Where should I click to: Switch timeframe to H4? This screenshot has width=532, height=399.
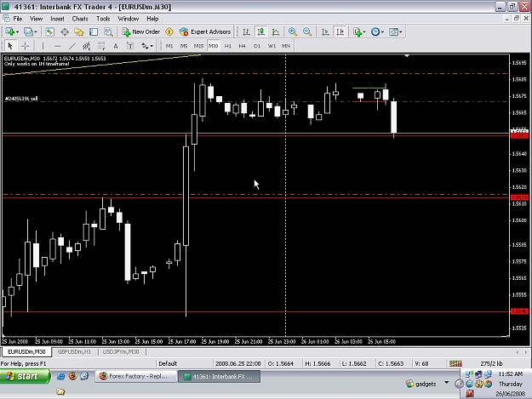[x=242, y=46]
